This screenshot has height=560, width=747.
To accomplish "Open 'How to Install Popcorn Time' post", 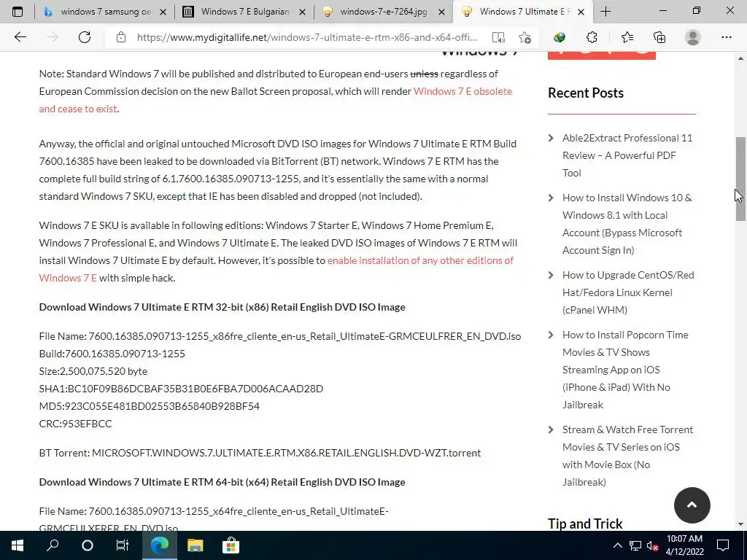I will point(625,370).
